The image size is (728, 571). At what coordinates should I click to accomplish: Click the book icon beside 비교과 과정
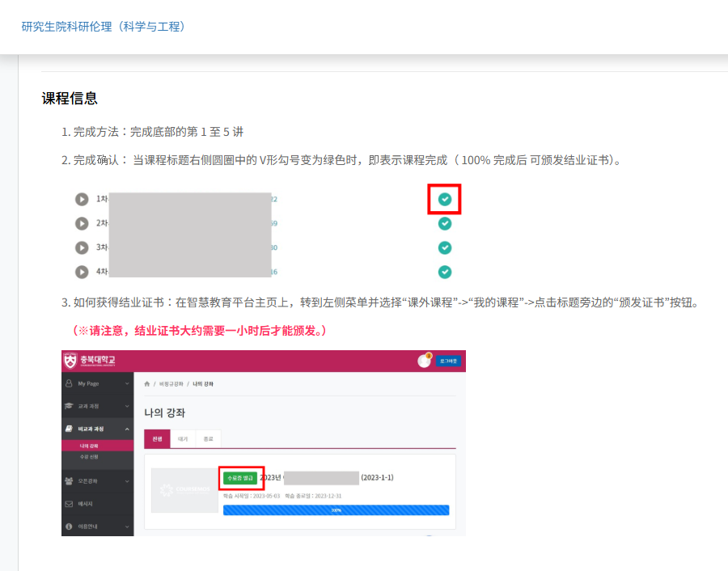coord(69,429)
